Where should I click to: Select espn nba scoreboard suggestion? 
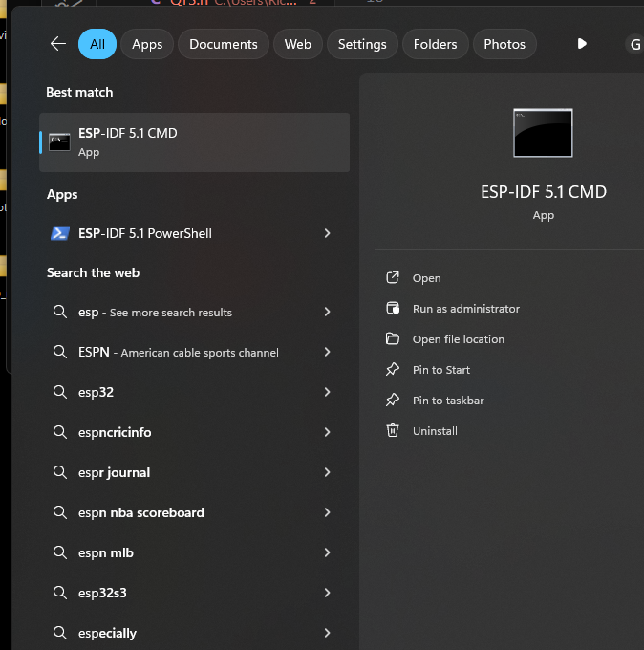[x=194, y=512]
